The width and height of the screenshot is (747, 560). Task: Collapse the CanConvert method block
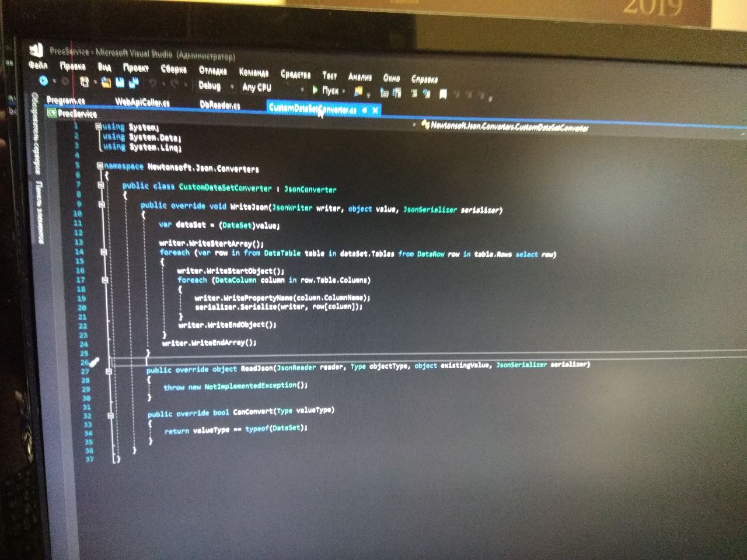(x=110, y=416)
